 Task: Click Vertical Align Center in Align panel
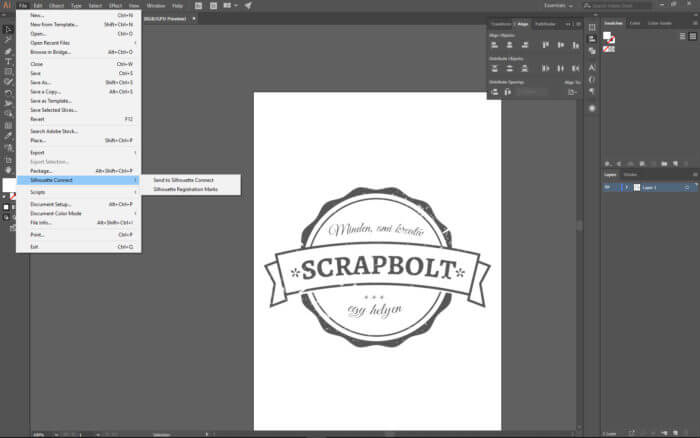[561, 45]
